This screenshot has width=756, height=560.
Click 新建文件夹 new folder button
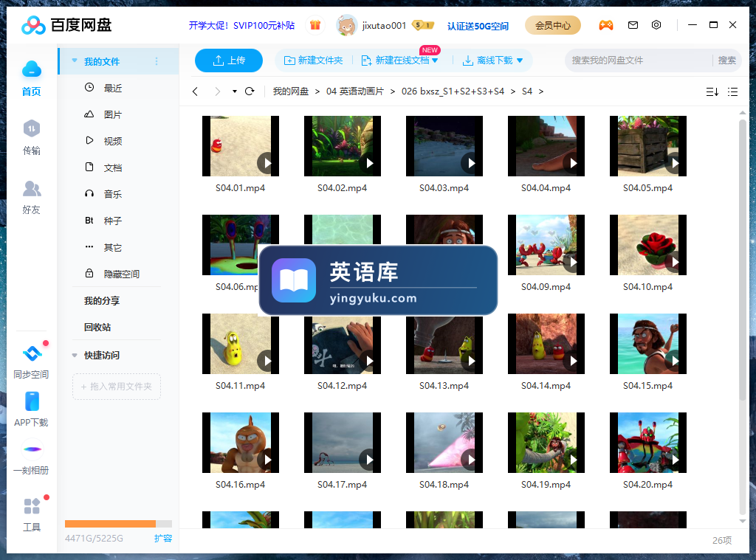point(313,61)
